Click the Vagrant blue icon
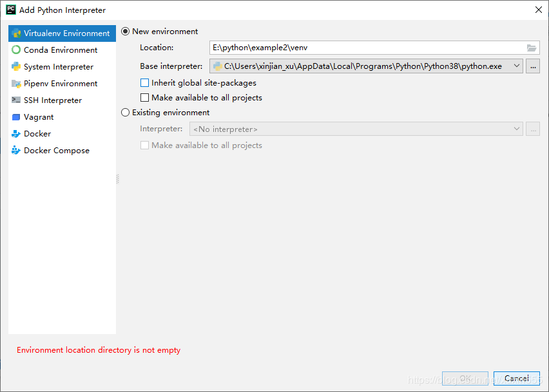The width and height of the screenshot is (549, 392). [x=16, y=117]
